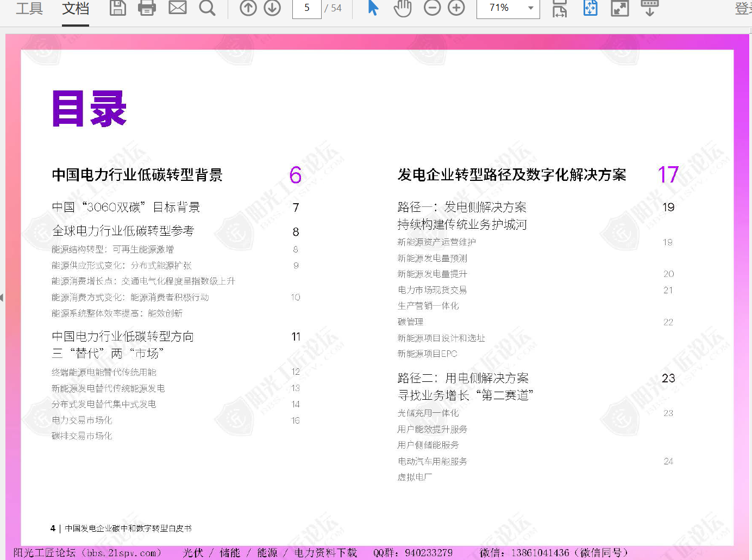This screenshot has height=560, width=752.
Task: Click entry 中国电力行业低碳转型方向
Action: pos(123,336)
